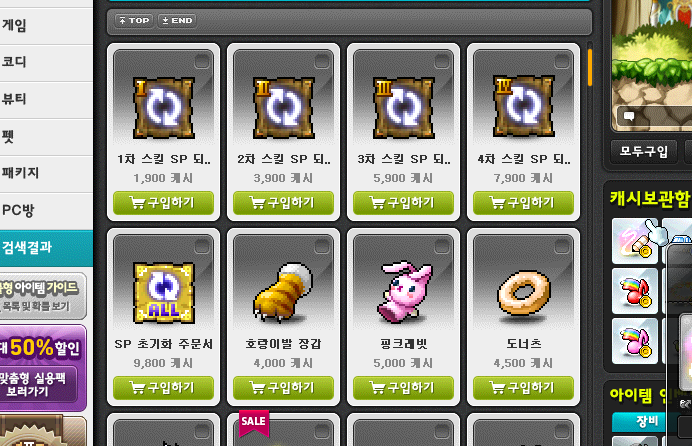Select the 도너츠 donut item icon
Image resolution: width=692 pixels, height=446 pixels.
click(x=524, y=293)
